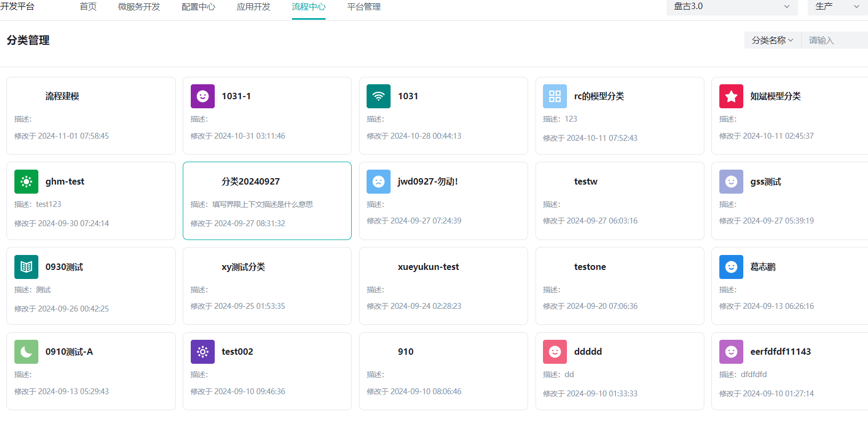Click the pink smiley icon of ddddd
Screen dimensions: 868x431
pyautogui.click(x=555, y=352)
